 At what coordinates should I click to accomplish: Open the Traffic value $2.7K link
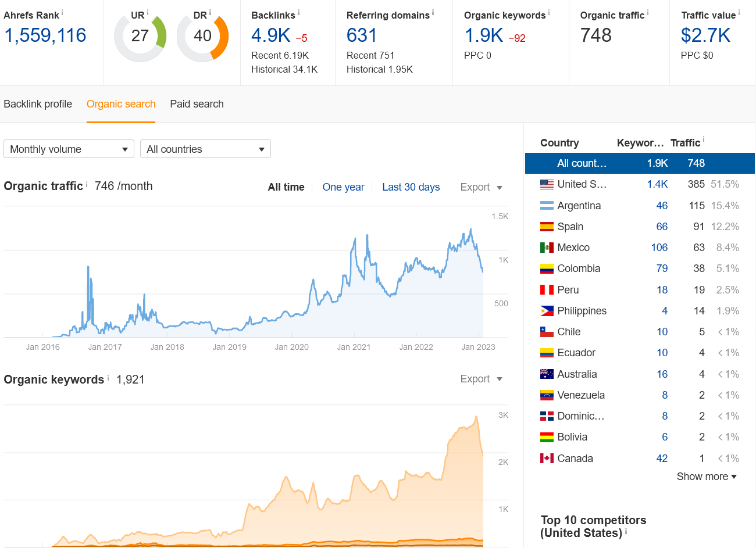[x=705, y=35]
